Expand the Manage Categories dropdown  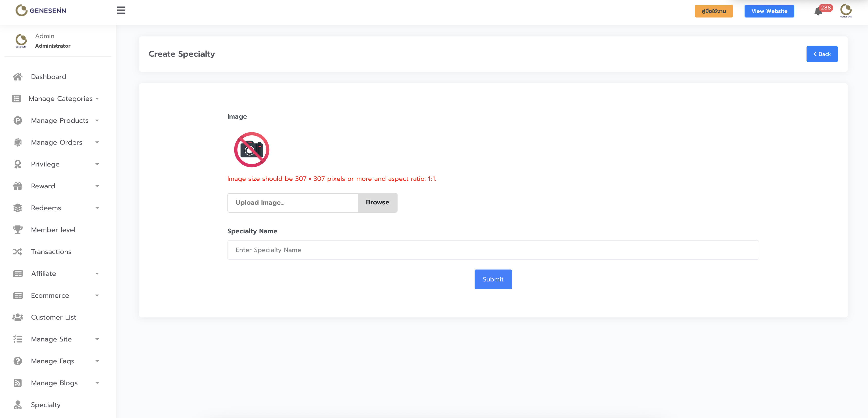click(97, 99)
